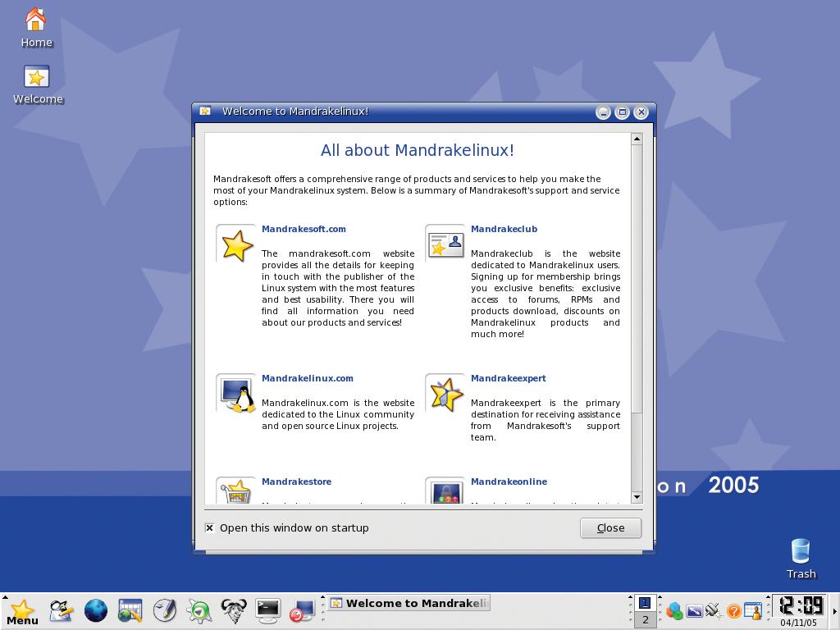Click the applet handle arrow before the system tray
840x630 pixels.
point(660,597)
